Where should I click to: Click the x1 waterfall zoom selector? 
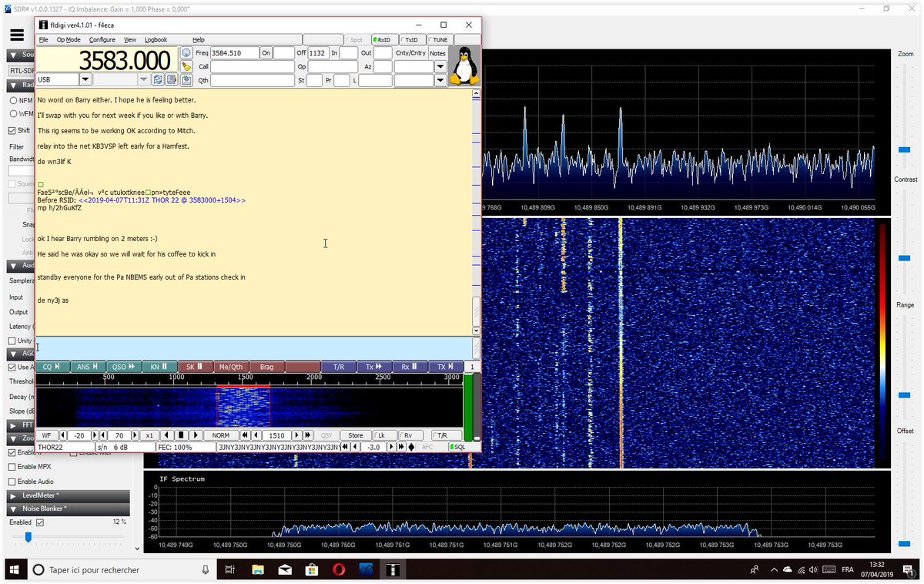(x=149, y=435)
